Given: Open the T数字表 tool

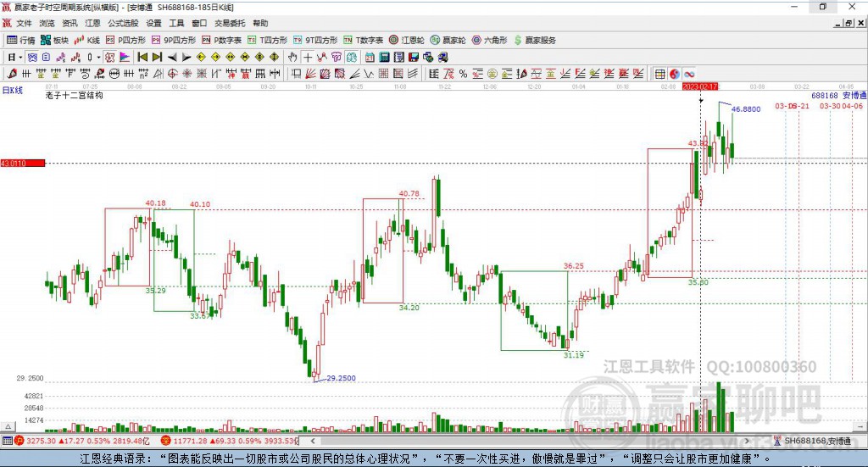Looking at the screenshot, I should (364, 40).
